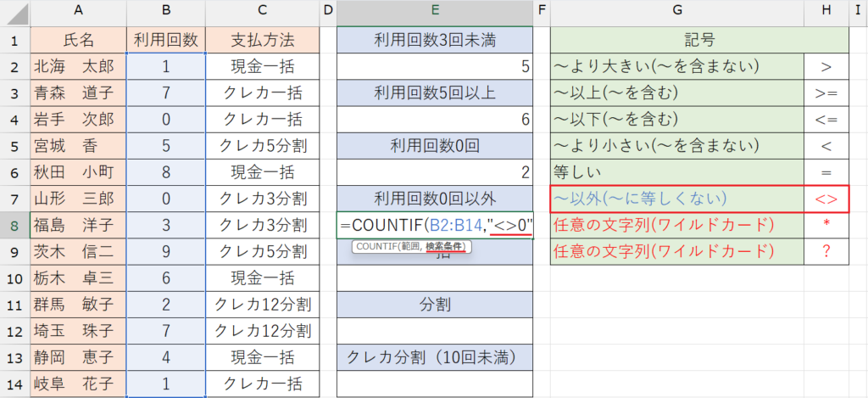Select row 1 header
This screenshot has width=868, height=398.
[x=15, y=40]
